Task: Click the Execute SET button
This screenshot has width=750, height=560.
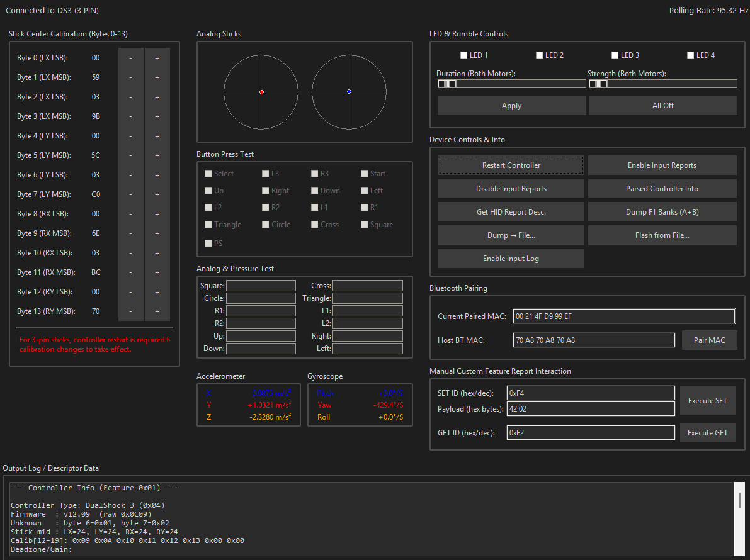Action: pos(707,401)
